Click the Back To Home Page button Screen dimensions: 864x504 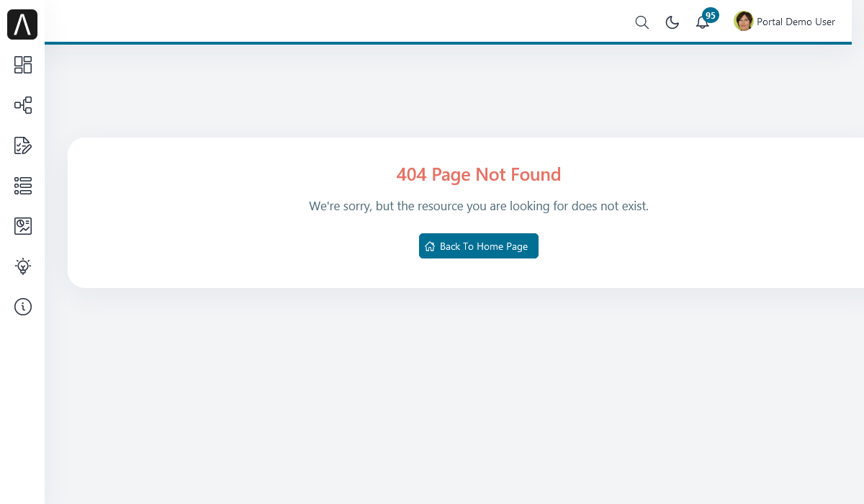(x=479, y=246)
